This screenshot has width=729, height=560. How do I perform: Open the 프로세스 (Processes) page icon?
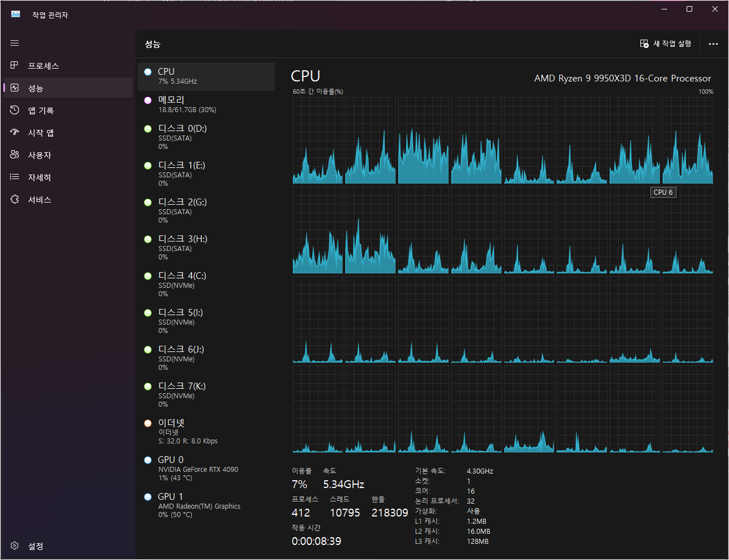click(15, 66)
